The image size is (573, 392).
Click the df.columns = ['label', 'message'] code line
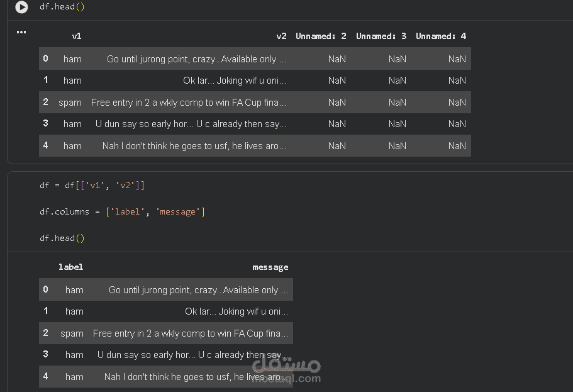click(122, 211)
